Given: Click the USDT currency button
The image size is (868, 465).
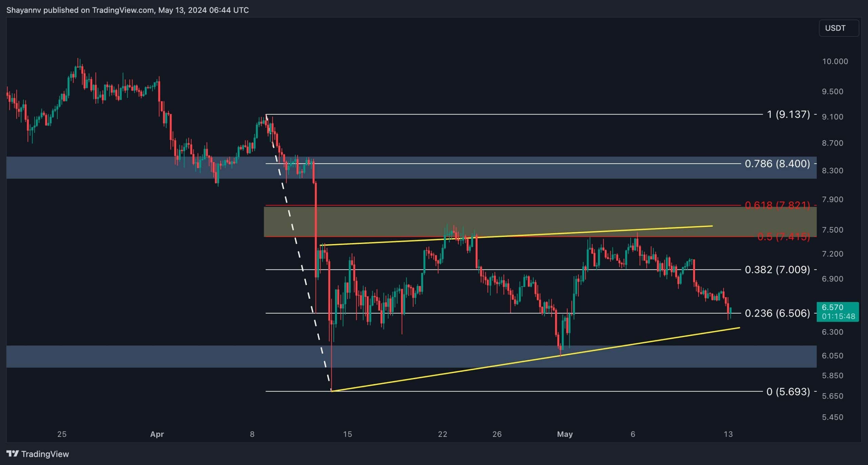Looking at the screenshot, I should tap(839, 28).
